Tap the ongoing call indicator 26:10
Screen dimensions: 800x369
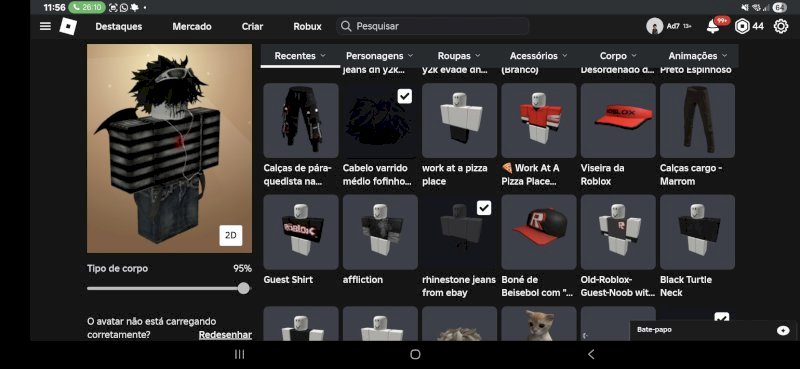(86, 8)
